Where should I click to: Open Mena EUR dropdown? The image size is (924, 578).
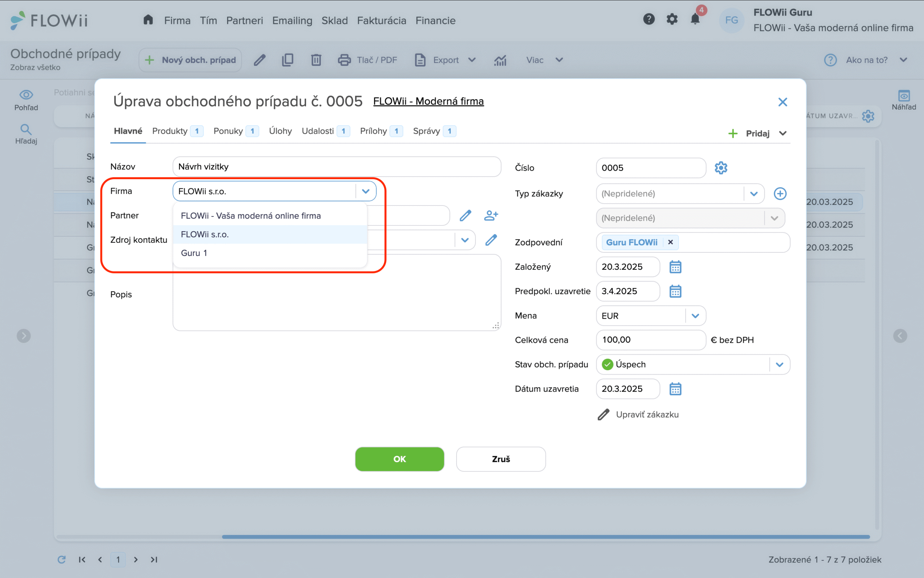pyautogui.click(x=695, y=316)
